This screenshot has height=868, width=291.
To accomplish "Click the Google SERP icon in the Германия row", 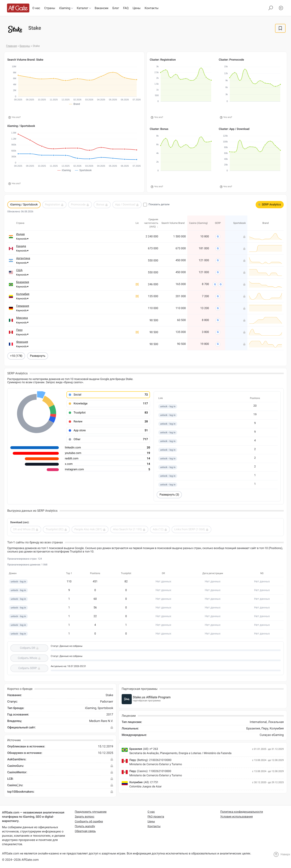I will coord(218,308).
